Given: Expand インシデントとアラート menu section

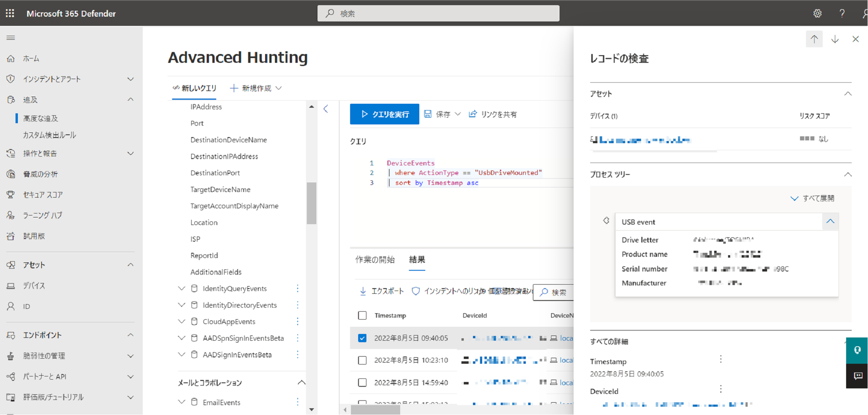Looking at the screenshot, I should 130,79.
